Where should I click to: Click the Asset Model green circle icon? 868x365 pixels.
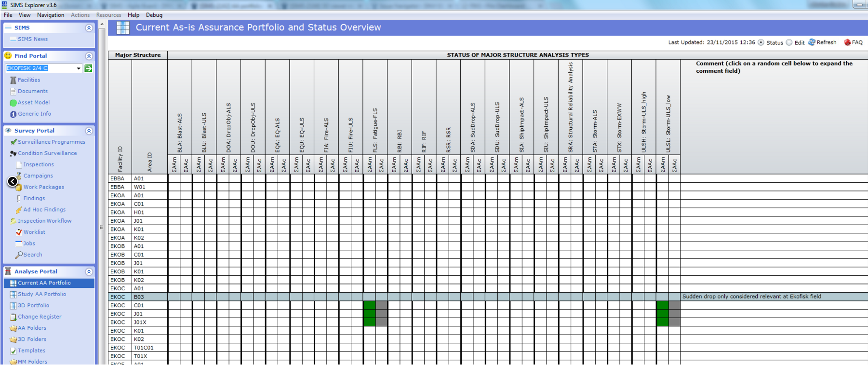[x=13, y=103]
